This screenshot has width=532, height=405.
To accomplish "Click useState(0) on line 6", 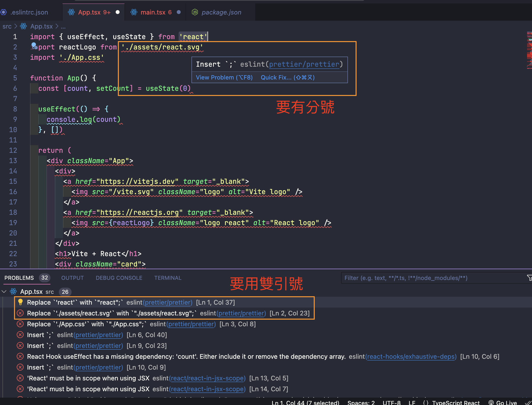I will point(168,88).
